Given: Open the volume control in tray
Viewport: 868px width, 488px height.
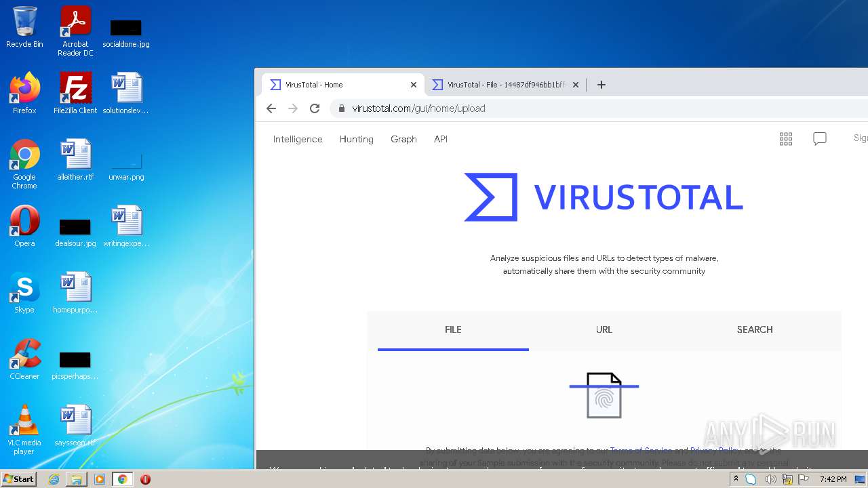Looking at the screenshot, I should (770, 479).
